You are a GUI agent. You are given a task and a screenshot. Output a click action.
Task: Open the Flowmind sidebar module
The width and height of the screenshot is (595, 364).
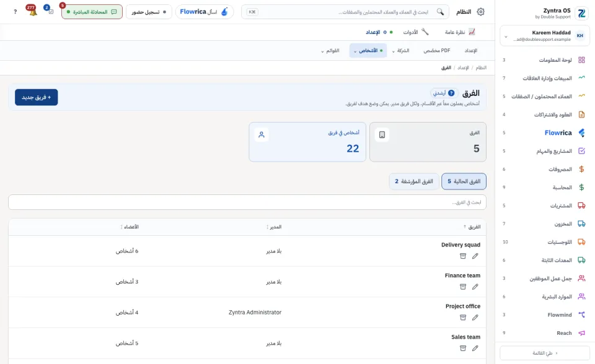click(544, 314)
